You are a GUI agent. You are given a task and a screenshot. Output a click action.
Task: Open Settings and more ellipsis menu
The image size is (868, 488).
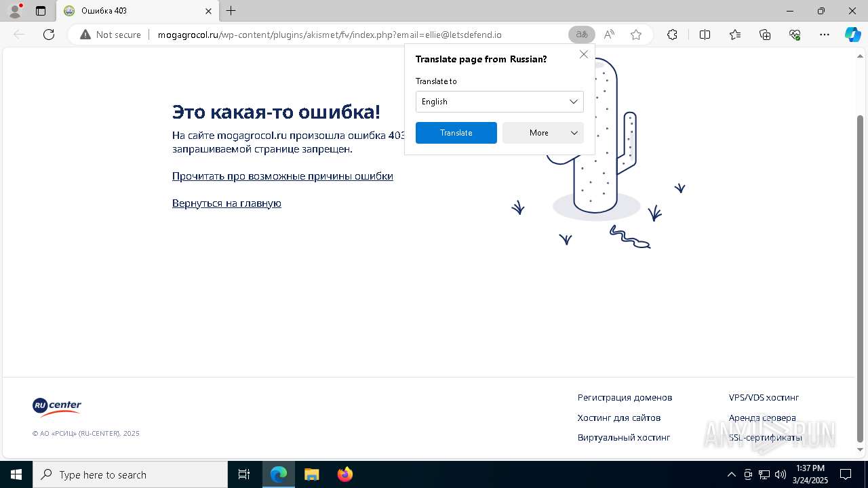point(825,35)
